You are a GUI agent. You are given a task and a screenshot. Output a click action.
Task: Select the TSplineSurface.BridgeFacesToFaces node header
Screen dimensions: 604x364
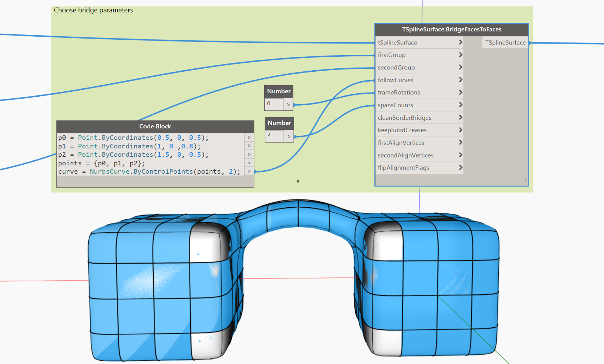tap(451, 29)
